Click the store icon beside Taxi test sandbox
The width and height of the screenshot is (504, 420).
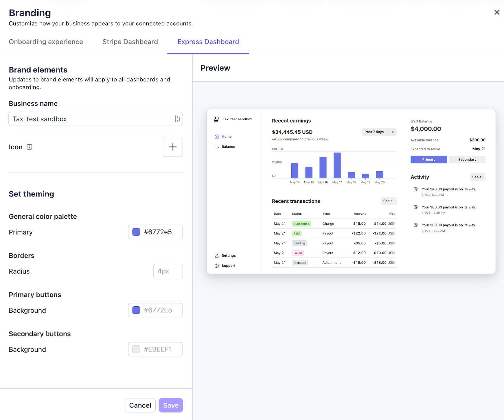click(216, 119)
